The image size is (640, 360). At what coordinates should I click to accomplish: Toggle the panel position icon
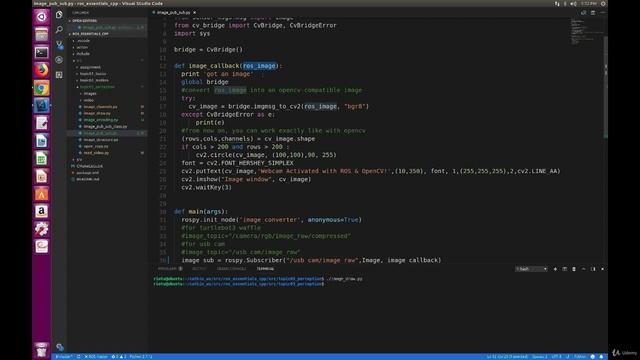click(593, 269)
